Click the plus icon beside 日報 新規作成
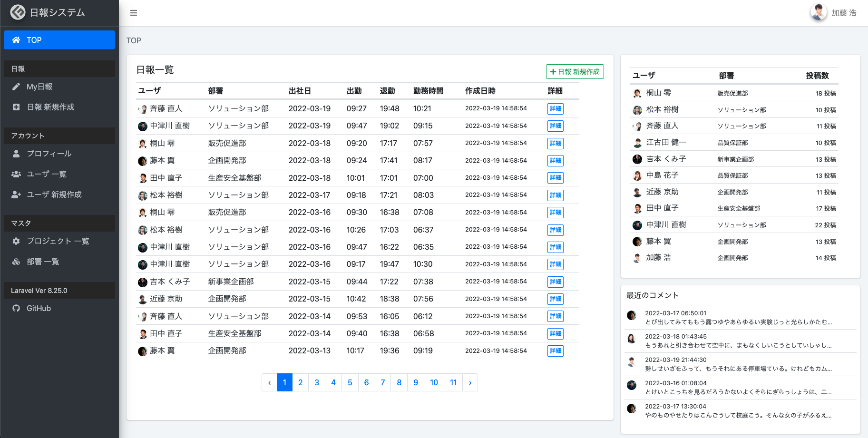This screenshot has width=868, height=438. [16, 107]
